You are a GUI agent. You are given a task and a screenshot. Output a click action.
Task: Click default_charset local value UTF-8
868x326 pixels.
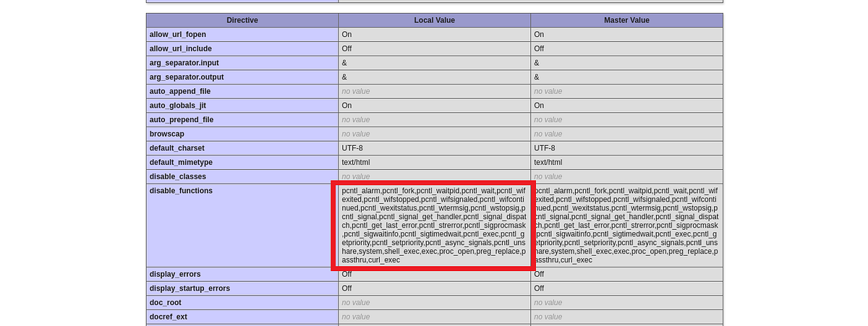pyautogui.click(x=352, y=148)
